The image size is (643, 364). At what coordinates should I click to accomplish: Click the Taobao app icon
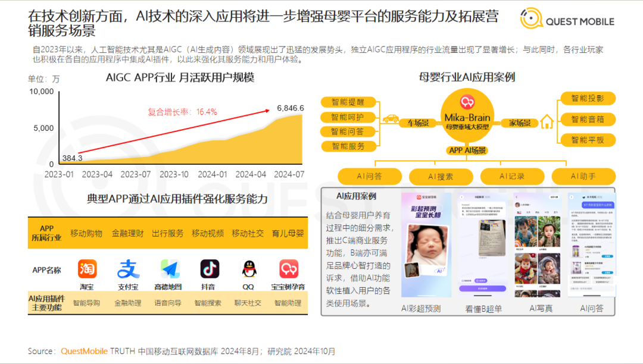88,269
